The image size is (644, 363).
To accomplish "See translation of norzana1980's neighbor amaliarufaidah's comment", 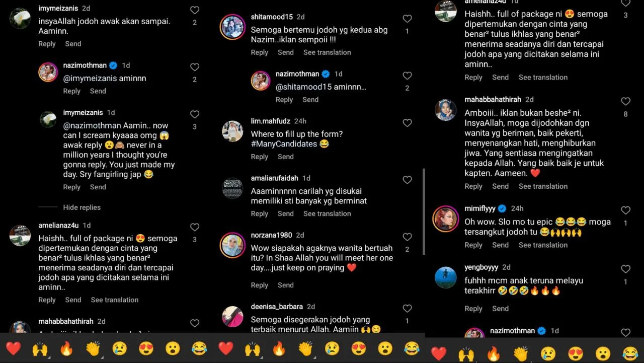I will pos(327,213).
